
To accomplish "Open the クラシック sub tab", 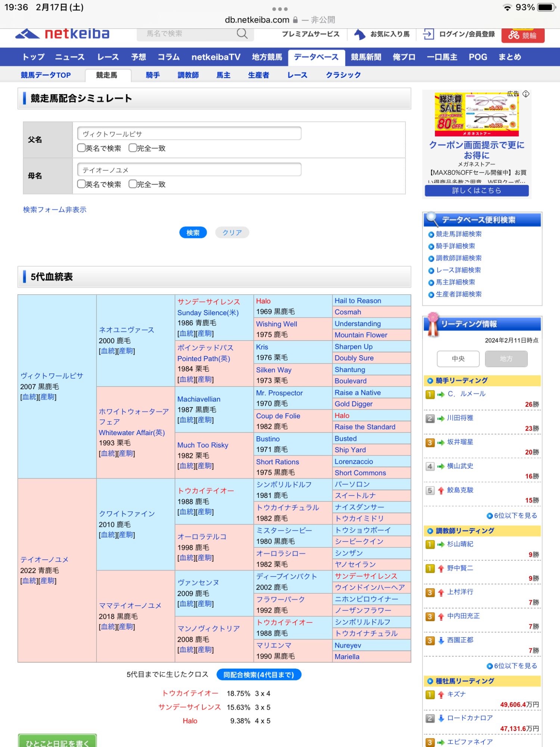I will coord(343,75).
